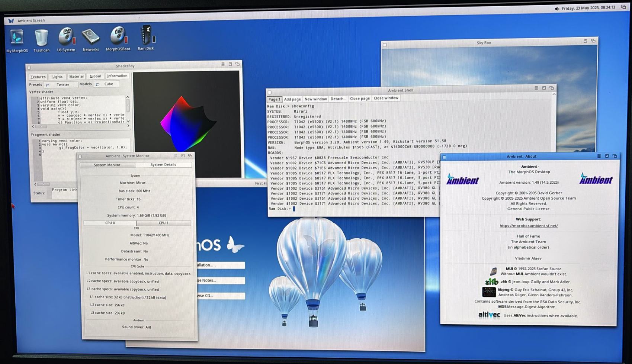The width and height of the screenshot is (632, 364).
Task: Open the morphosambient.sf.net web support link
Action: point(529,226)
